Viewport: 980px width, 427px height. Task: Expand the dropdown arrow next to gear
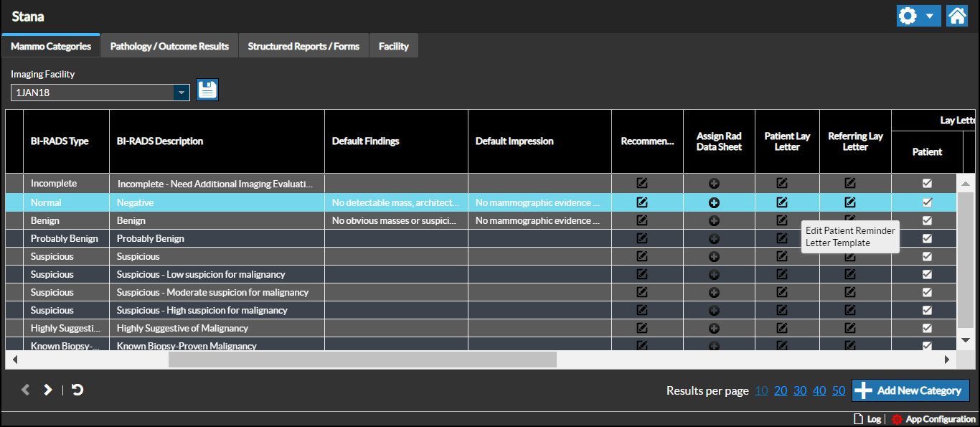coord(929,16)
